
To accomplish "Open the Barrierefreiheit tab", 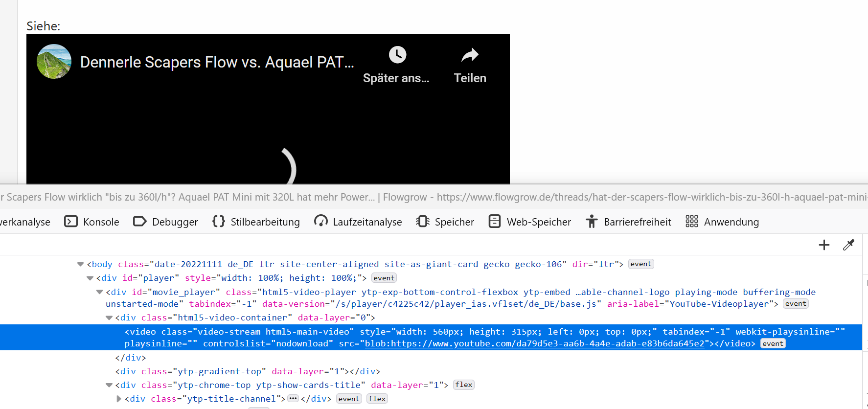I will click(x=628, y=222).
